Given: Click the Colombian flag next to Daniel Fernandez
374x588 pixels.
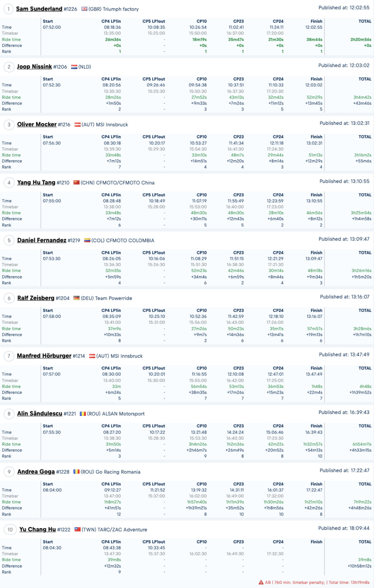Looking at the screenshot, I should [x=87, y=240].
